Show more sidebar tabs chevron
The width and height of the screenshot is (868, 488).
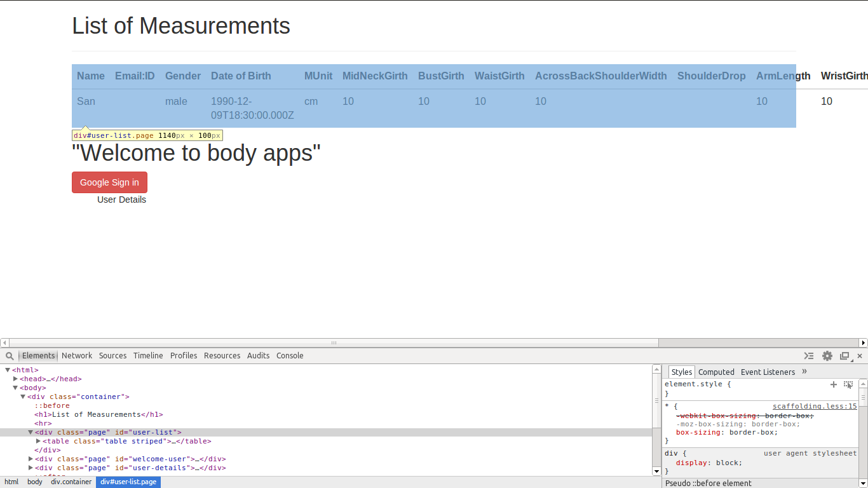804,372
